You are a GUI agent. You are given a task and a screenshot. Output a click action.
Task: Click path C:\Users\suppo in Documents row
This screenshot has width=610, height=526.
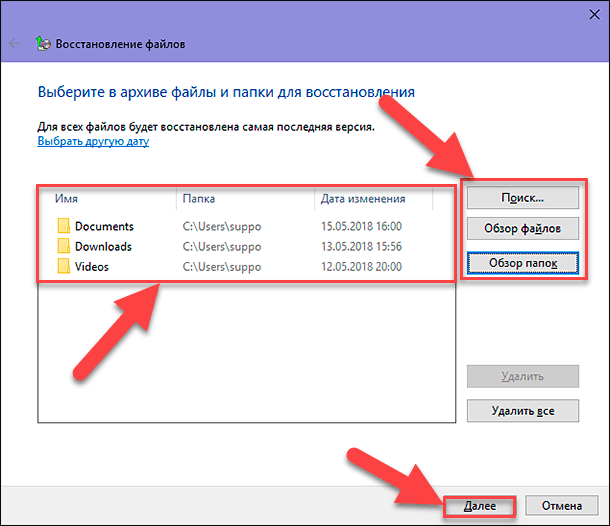click(222, 226)
